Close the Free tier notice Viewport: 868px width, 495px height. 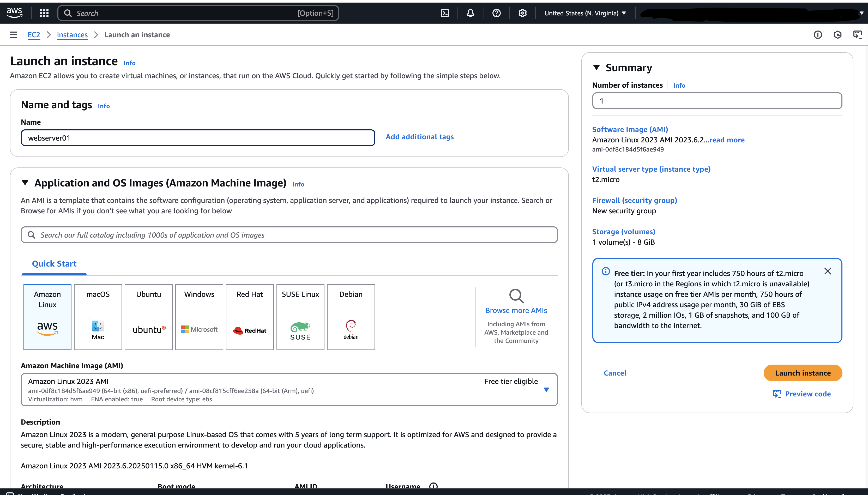pyautogui.click(x=828, y=271)
